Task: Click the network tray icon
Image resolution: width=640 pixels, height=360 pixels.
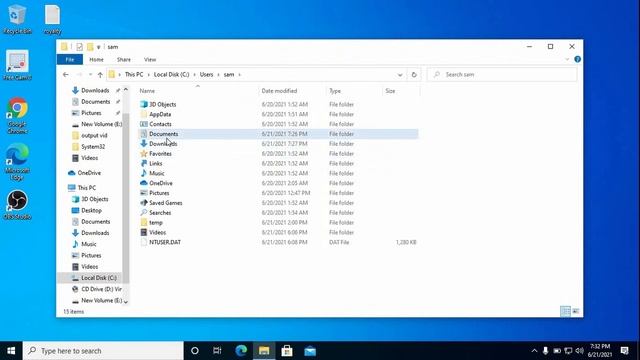Action: (568, 351)
